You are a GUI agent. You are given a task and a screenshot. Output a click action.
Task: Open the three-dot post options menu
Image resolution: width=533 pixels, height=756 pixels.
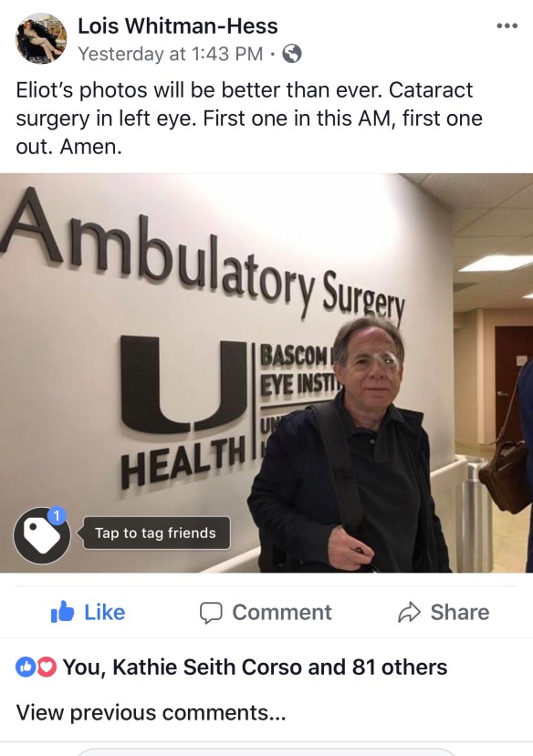[x=507, y=26]
